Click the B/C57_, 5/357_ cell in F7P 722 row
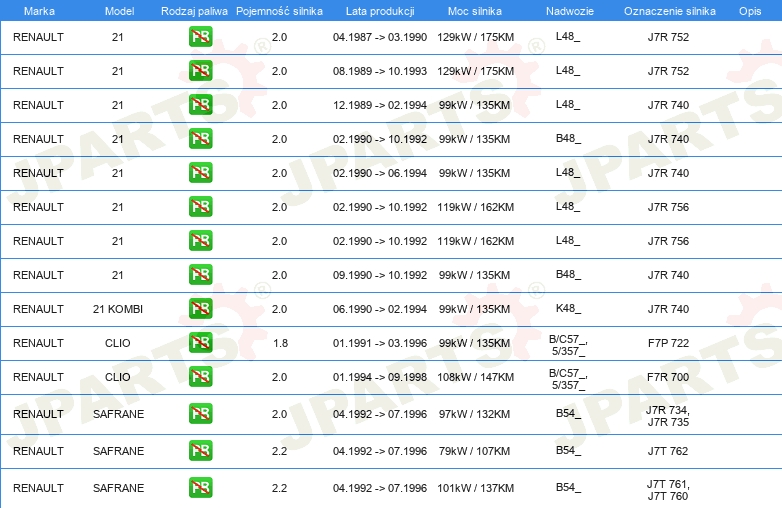 tap(568, 345)
